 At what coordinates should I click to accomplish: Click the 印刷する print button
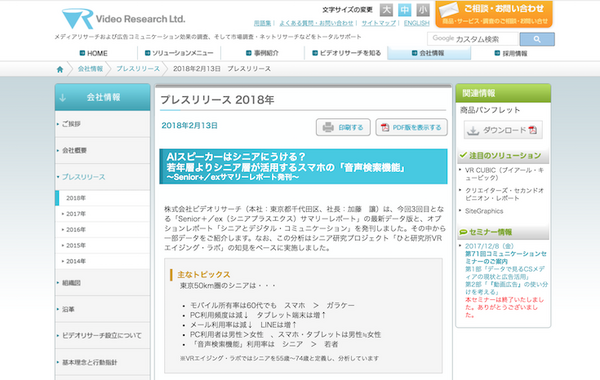click(x=343, y=127)
